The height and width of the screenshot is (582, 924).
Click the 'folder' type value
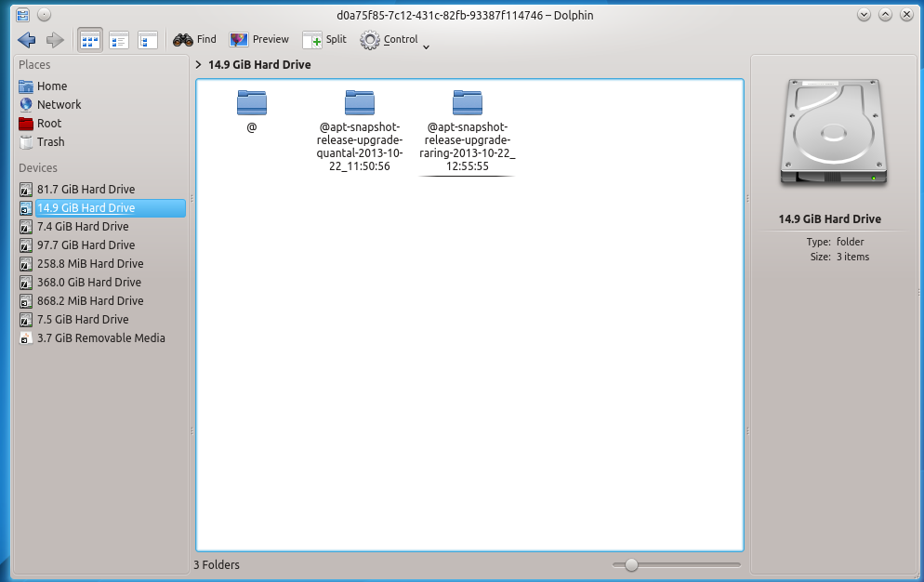click(851, 242)
